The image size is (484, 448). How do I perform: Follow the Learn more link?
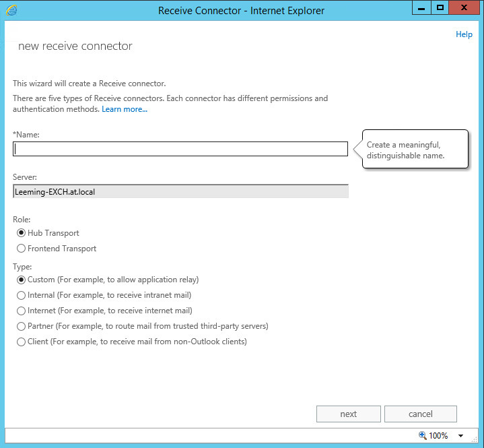(x=125, y=109)
